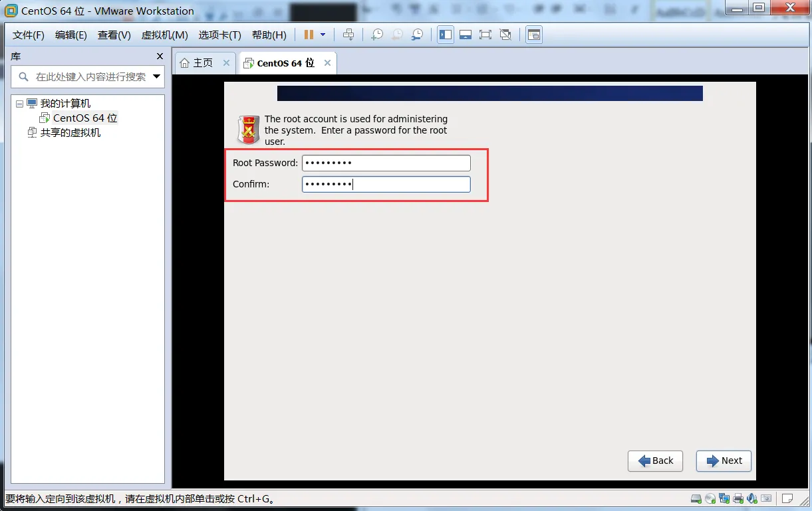Viewport: 812px width, 511px height.
Task: Click the take snapshot toolbar icon
Action: 377,35
